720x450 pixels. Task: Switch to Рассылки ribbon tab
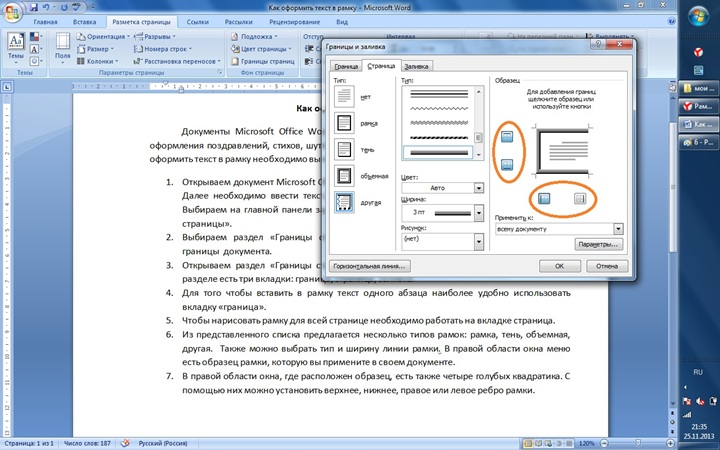pyautogui.click(x=238, y=22)
